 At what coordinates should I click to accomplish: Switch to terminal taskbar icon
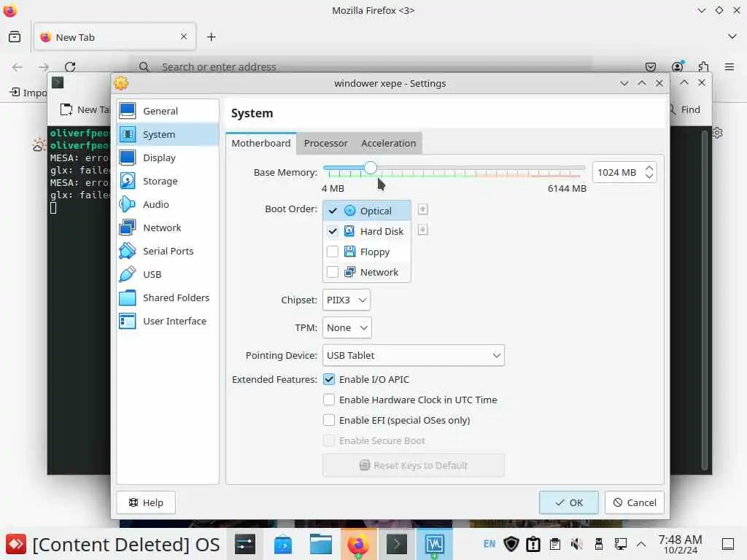(396, 544)
